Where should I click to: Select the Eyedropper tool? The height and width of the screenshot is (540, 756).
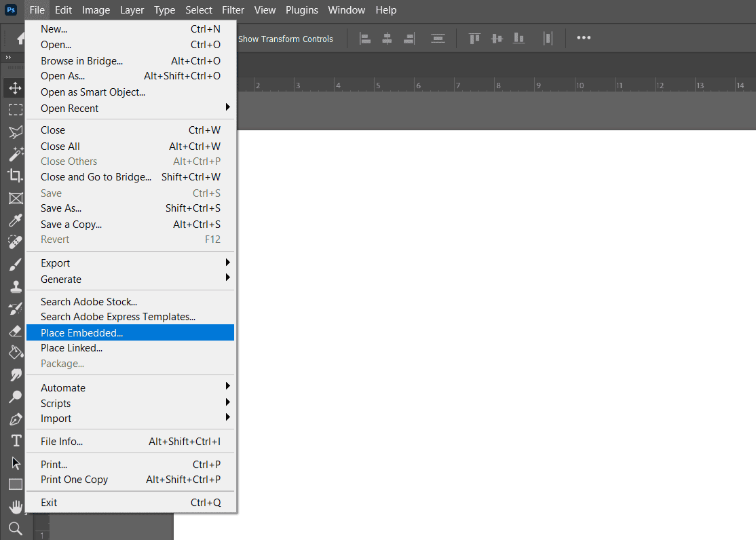[16, 220]
